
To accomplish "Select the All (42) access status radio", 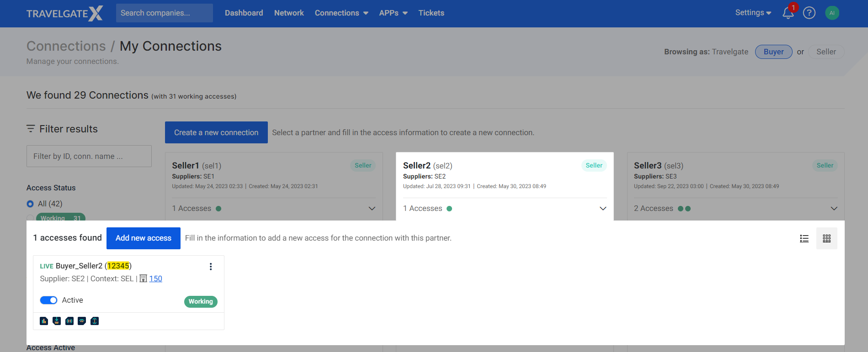I will click(30, 204).
